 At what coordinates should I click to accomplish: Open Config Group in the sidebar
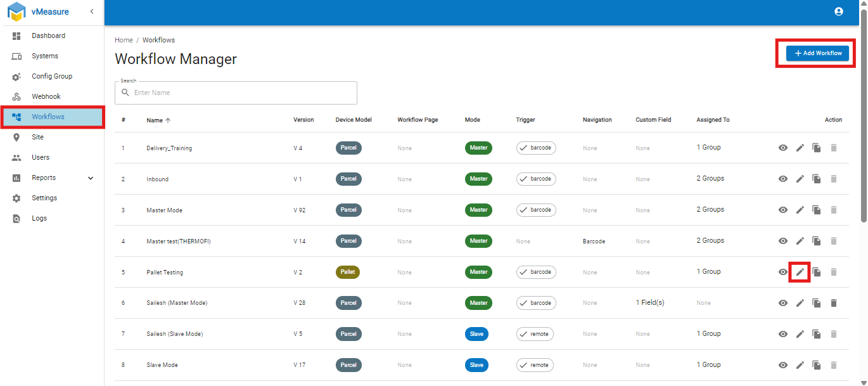coord(52,76)
